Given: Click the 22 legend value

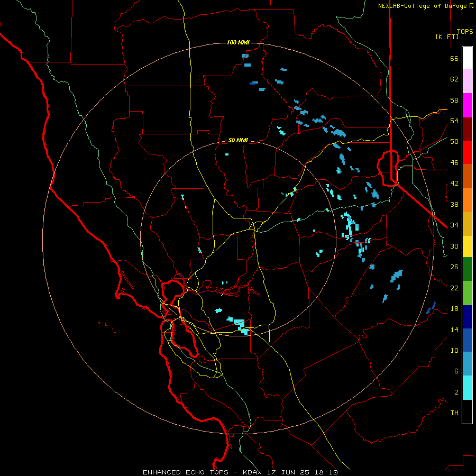Looking at the screenshot, I should tap(454, 288).
